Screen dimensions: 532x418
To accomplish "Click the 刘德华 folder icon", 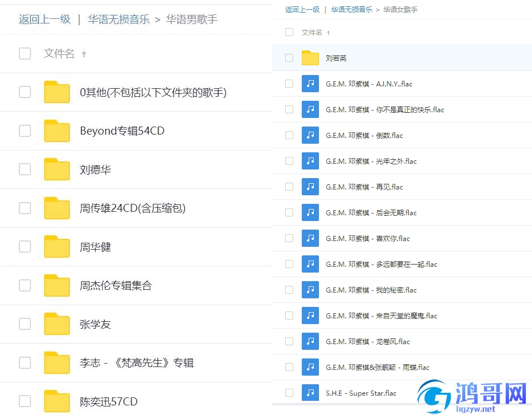I will 57,169.
